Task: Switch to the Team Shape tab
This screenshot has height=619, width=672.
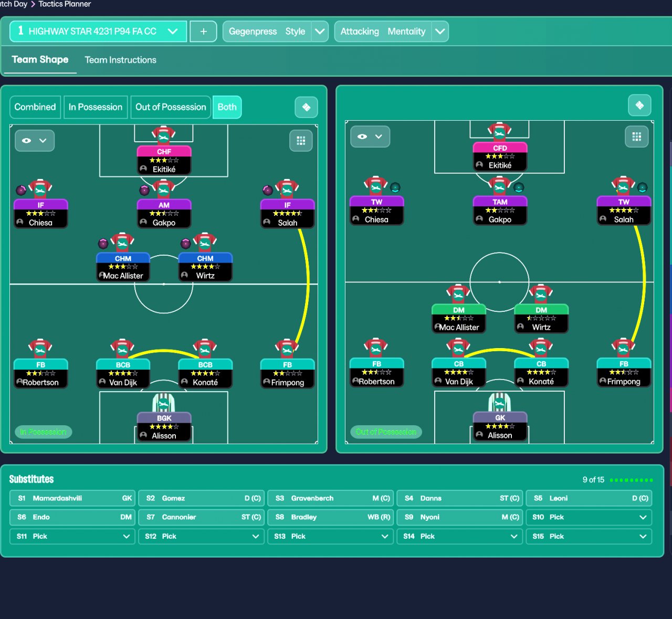Action: 40,60
